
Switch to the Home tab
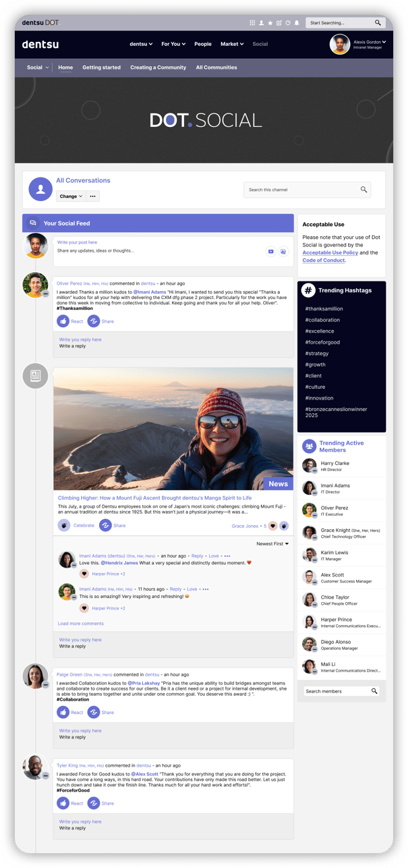click(65, 67)
